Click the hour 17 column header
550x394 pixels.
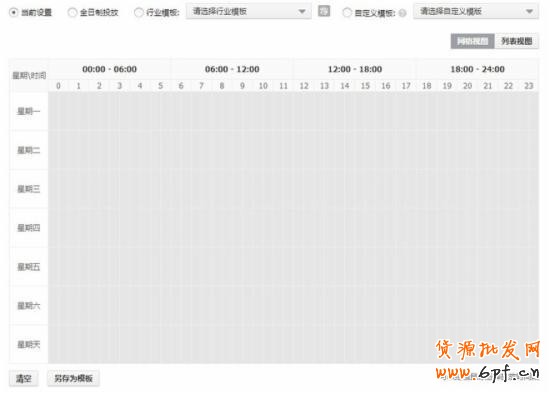tap(406, 86)
